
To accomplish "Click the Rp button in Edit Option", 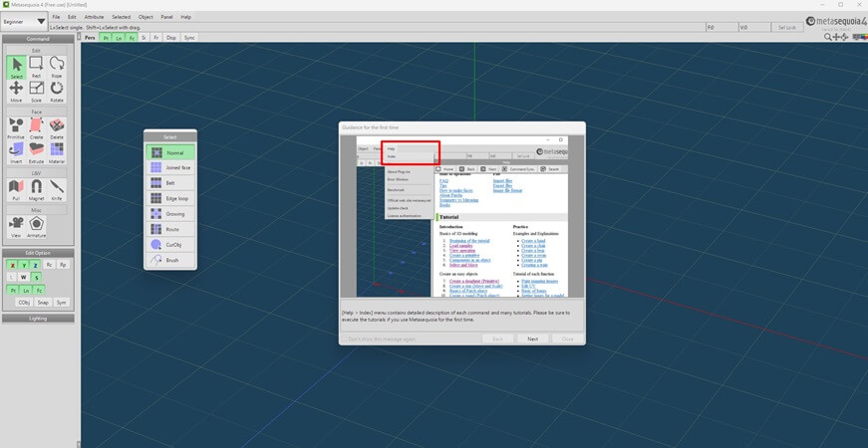I will pyautogui.click(x=63, y=265).
